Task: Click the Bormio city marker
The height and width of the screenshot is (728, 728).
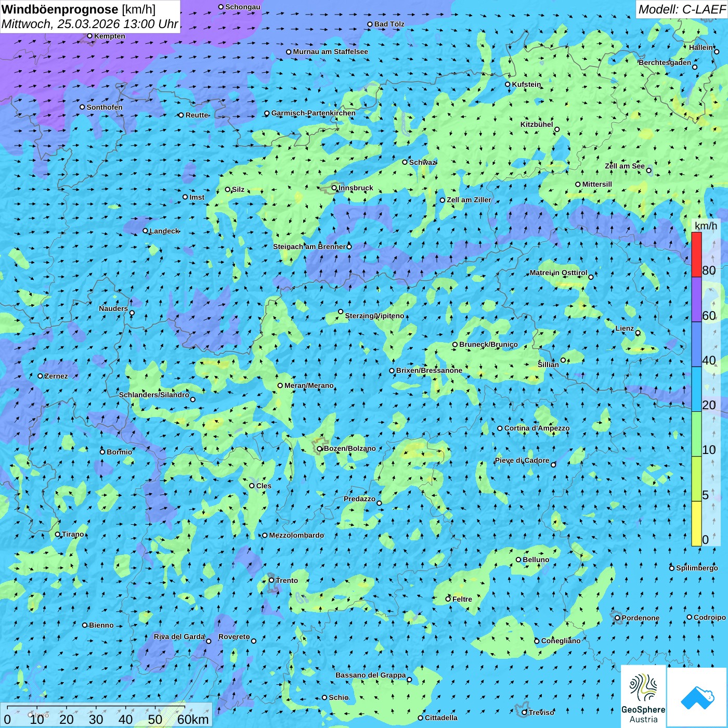Action: point(102,452)
